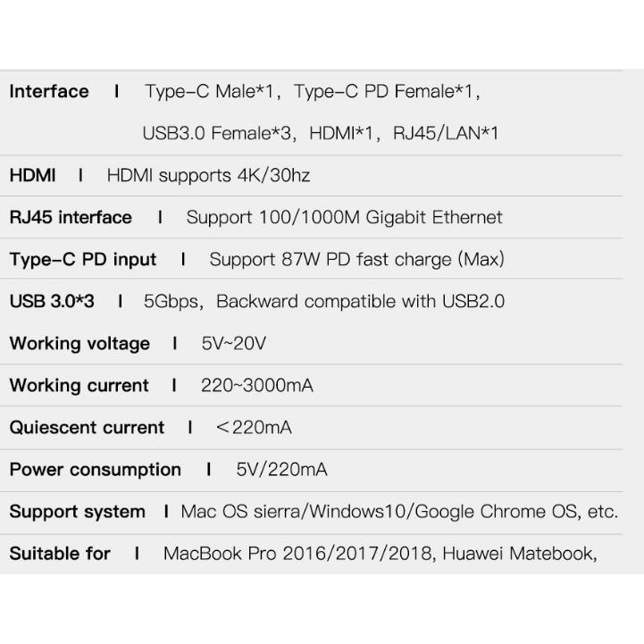Click the USB 3.0*3 label
Viewport: 644px width, 644px height.
pyautogui.click(x=52, y=301)
